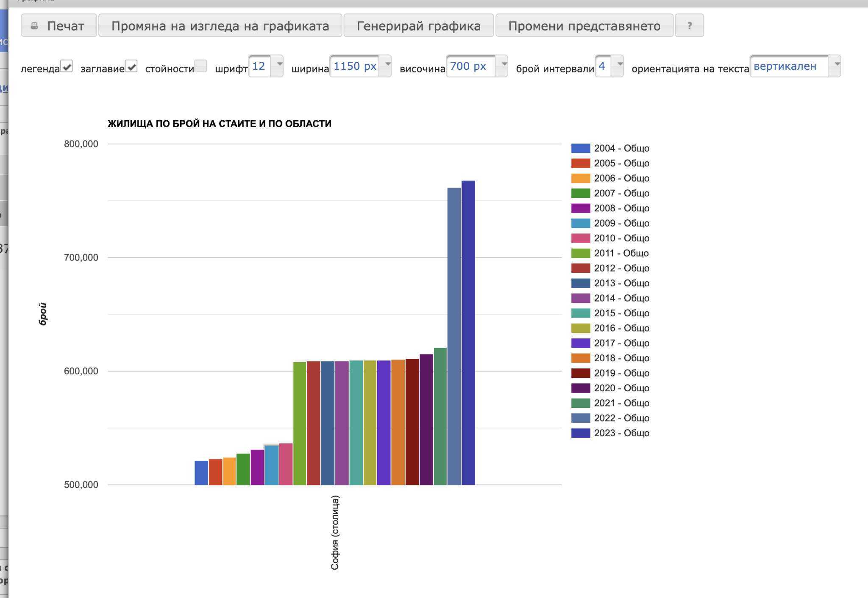Click the 2011 - Общо legend color box
Screen dimensions: 868x598
(580, 253)
